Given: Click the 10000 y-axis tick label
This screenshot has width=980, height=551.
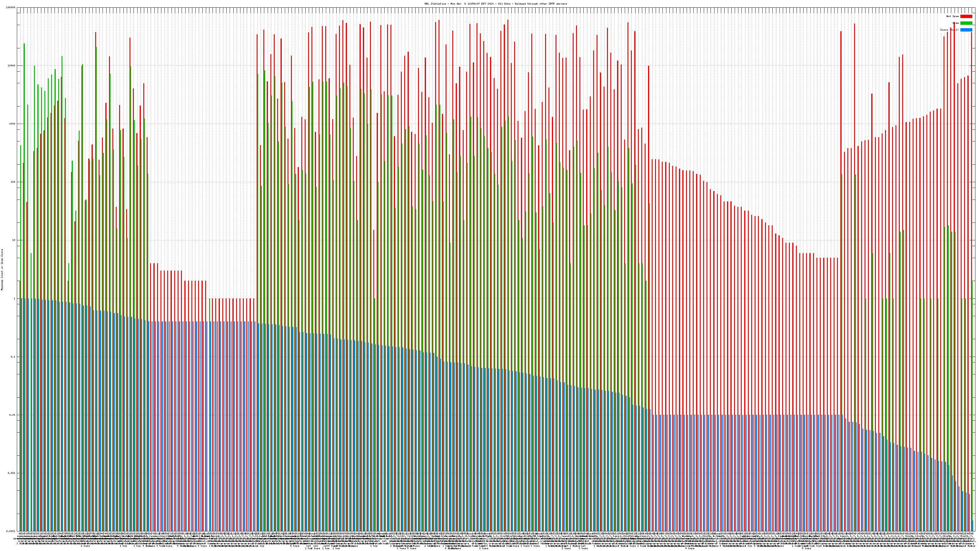Looking at the screenshot, I should point(11,66).
